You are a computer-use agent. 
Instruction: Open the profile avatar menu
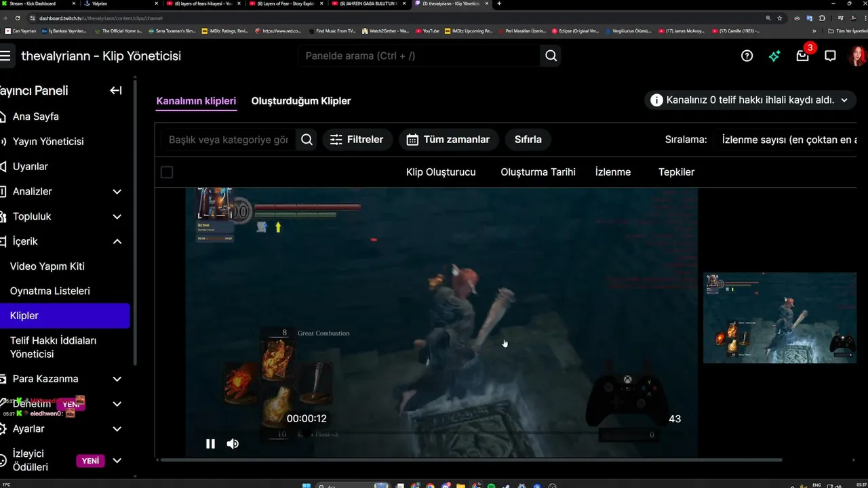[857, 56]
